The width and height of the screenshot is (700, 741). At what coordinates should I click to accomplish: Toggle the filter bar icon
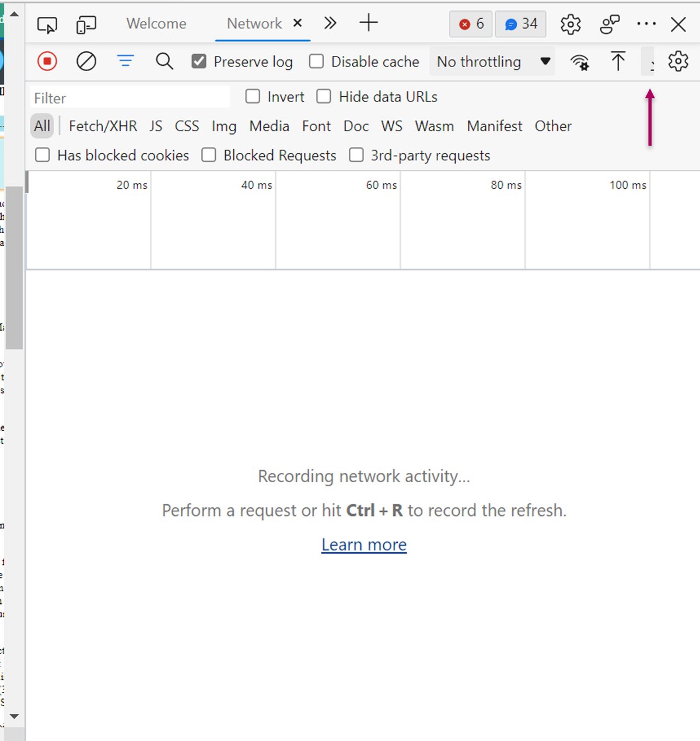coord(125,61)
